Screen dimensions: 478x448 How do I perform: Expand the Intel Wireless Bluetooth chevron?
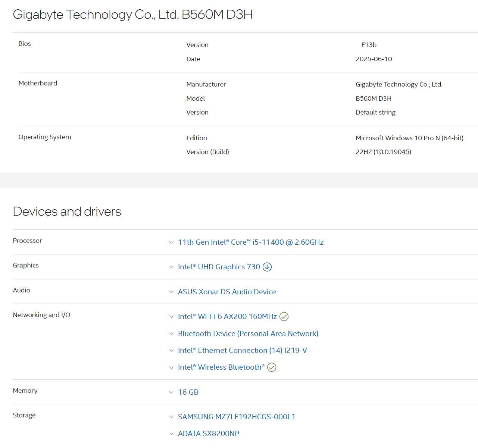(171, 367)
